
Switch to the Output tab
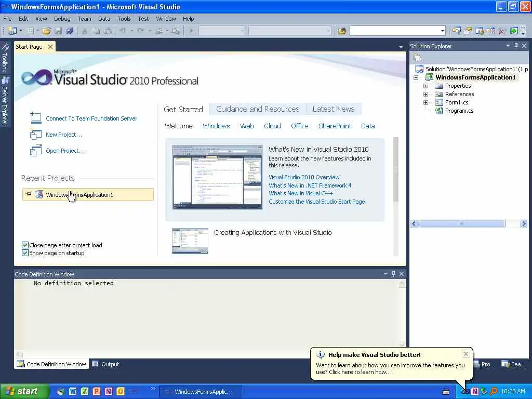pyautogui.click(x=106, y=364)
